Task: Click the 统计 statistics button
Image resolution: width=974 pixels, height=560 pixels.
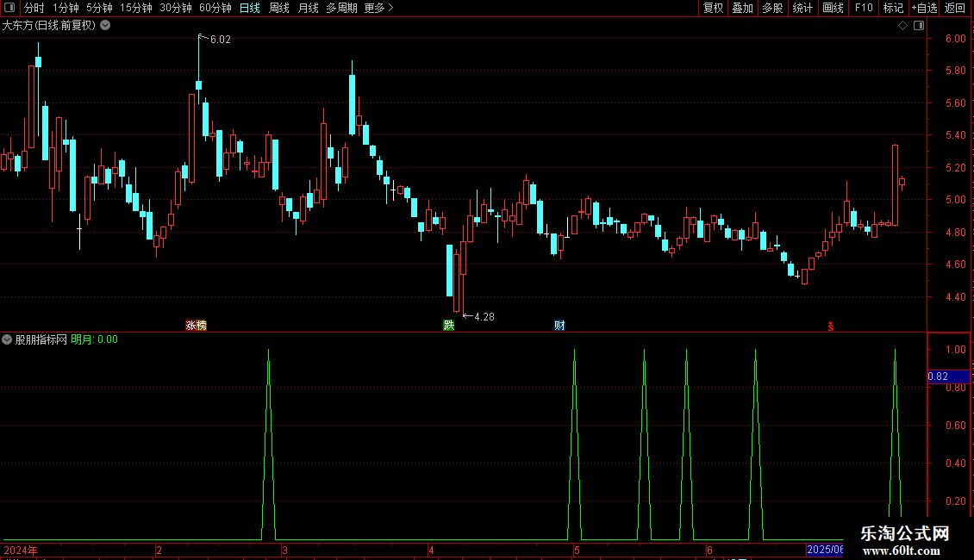Action: 802,8
